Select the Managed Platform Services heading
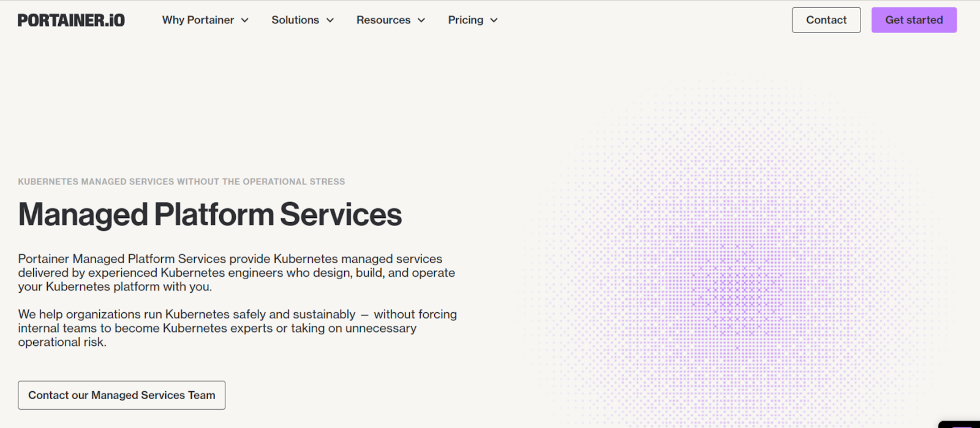This screenshot has height=428, width=980. coord(210,215)
